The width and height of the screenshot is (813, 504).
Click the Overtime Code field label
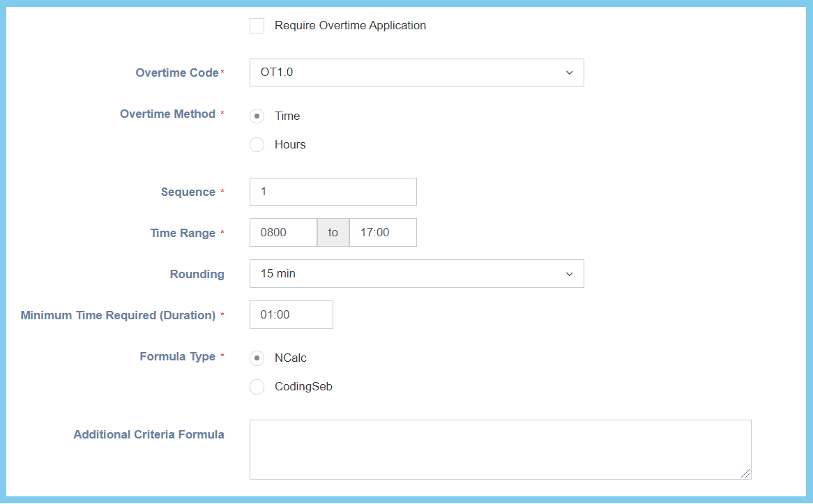coord(177,72)
